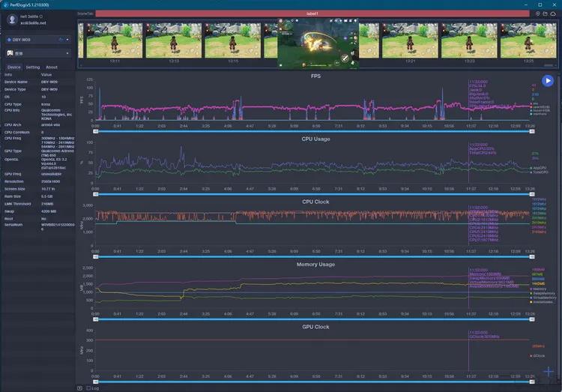This screenshot has width=562, height=392.
Task: Click the GPU Clock chart title
Action: tap(315, 327)
